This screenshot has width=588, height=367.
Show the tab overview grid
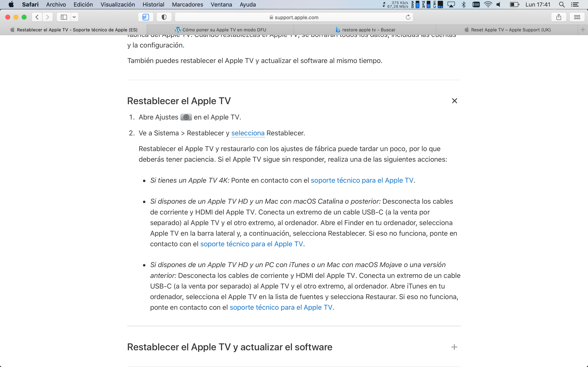(577, 17)
